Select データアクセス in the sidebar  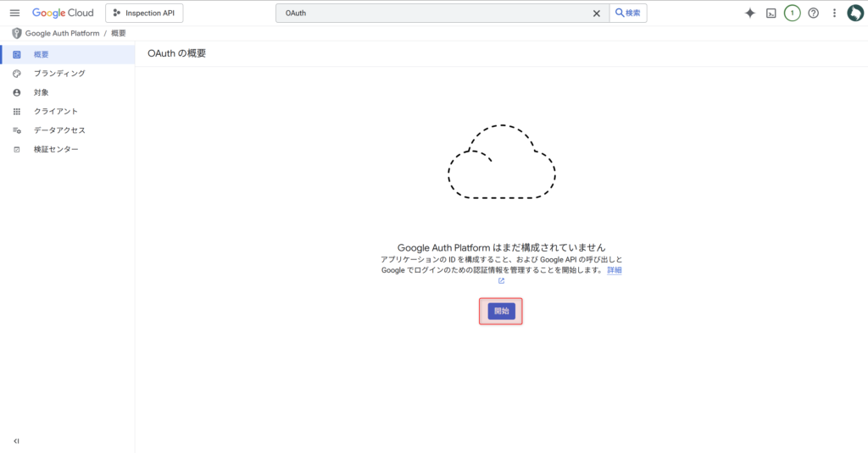coord(58,130)
